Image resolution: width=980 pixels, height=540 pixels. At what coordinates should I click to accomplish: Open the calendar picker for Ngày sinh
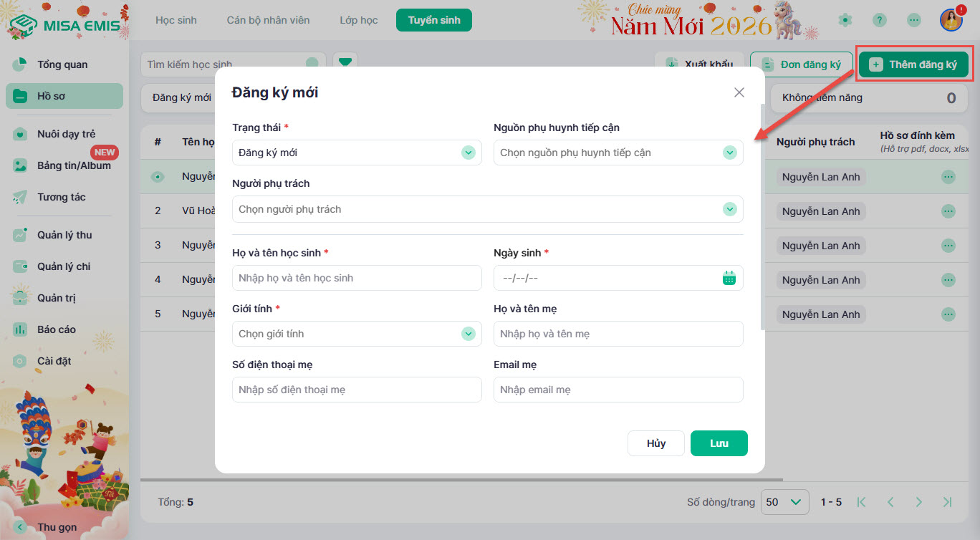click(729, 278)
